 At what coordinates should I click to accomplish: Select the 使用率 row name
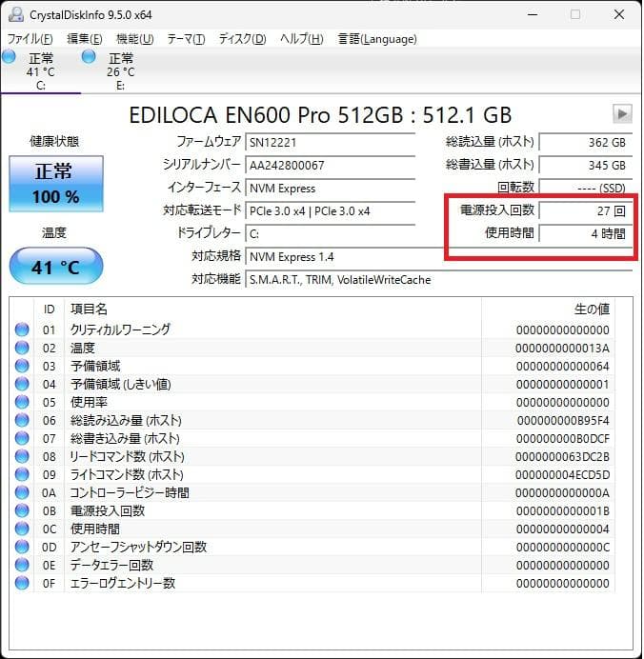[x=89, y=402]
